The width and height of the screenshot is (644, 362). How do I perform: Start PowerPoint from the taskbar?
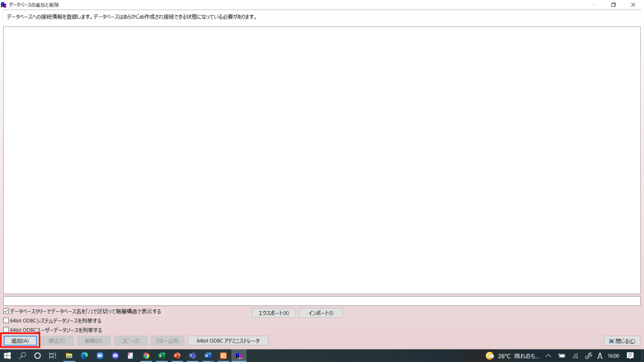(x=175, y=356)
